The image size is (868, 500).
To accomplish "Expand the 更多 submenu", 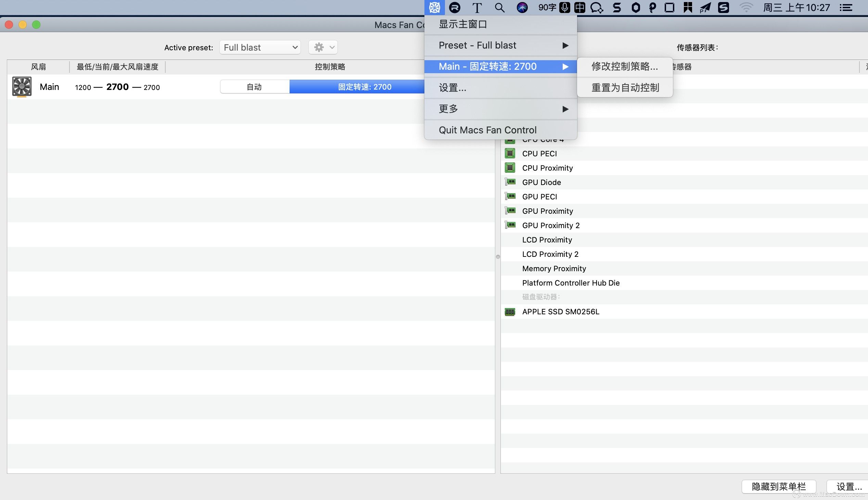I will pos(501,109).
